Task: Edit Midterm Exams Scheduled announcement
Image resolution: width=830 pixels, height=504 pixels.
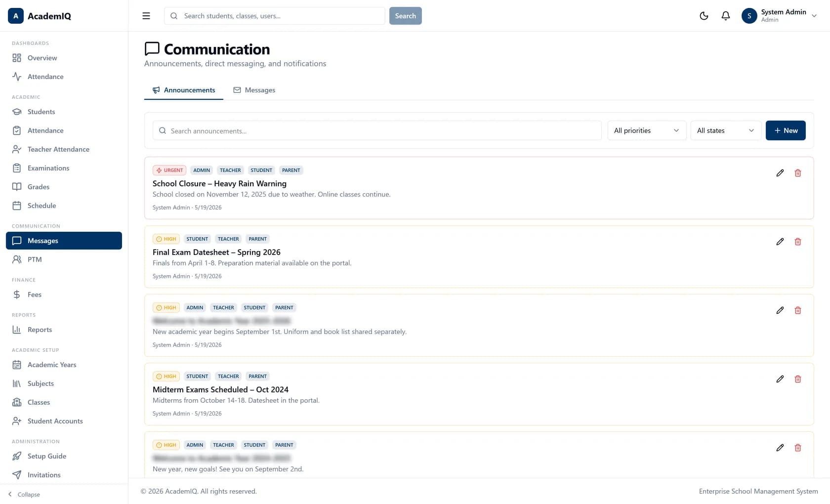Action: [x=780, y=379]
